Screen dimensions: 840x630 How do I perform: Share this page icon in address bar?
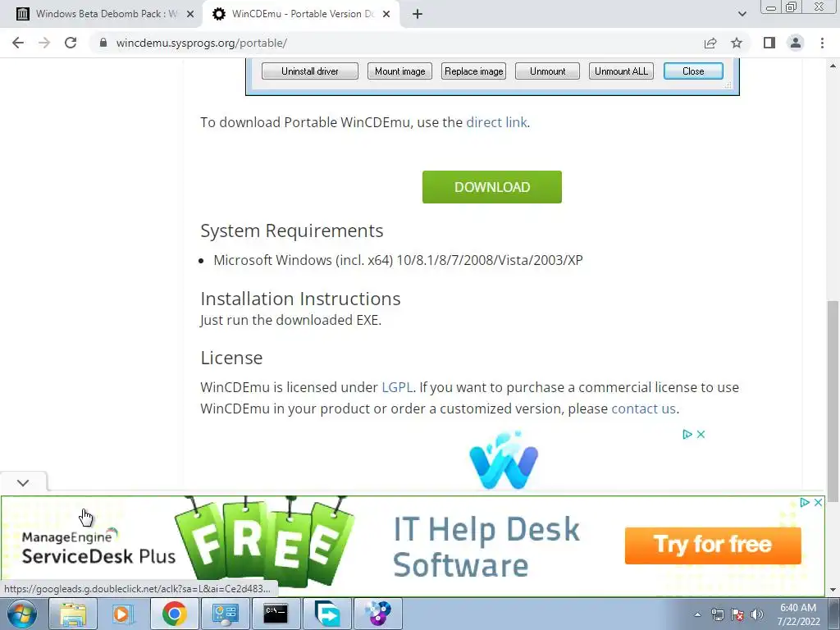(710, 43)
